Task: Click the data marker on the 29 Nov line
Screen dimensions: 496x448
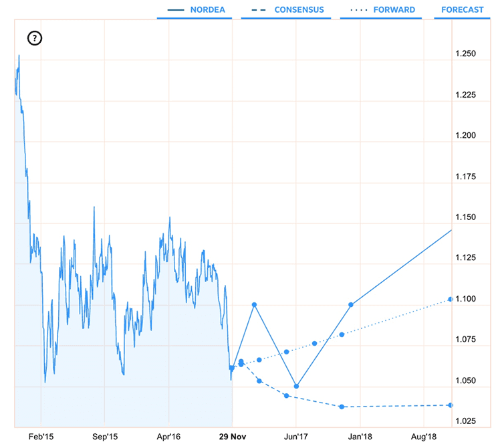Action: pyautogui.click(x=232, y=368)
